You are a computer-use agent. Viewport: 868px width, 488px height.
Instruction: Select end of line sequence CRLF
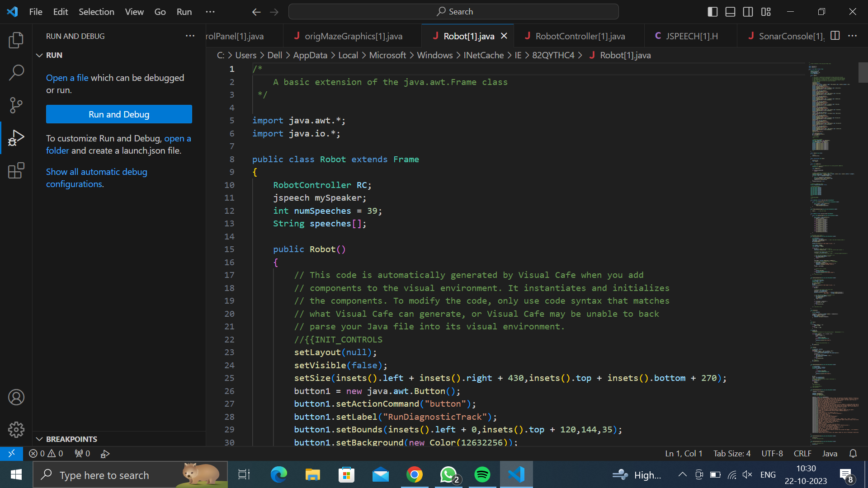tap(802, 453)
